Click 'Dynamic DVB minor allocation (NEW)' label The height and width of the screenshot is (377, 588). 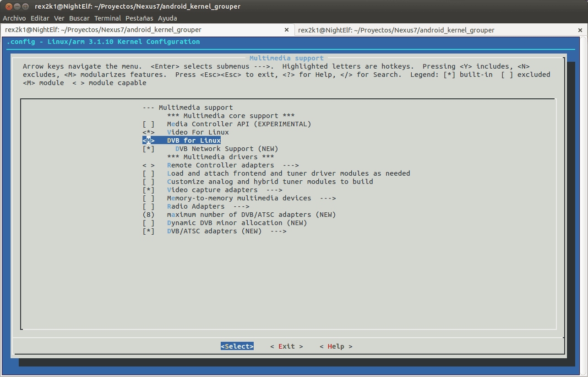[237, 223]
